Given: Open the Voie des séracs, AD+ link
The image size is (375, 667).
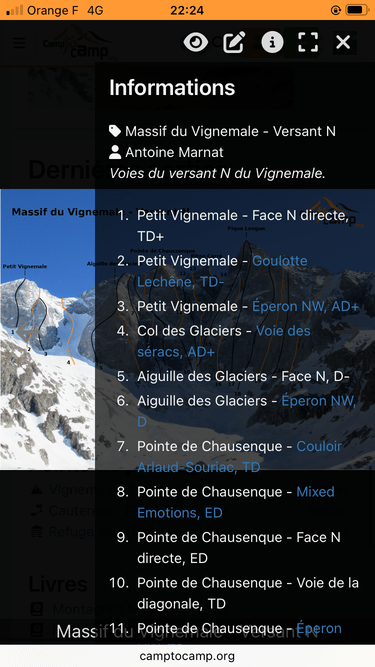Looking at the screenshot, I should 224,342.
